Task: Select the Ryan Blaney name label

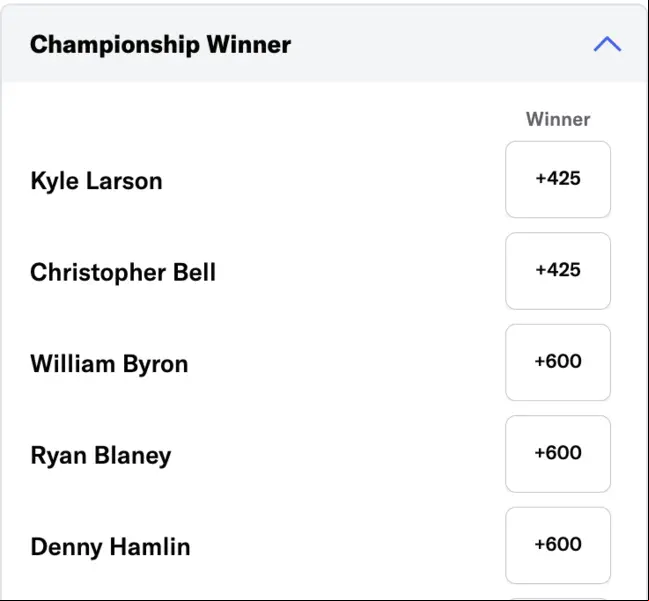Action: coord(101,456)
